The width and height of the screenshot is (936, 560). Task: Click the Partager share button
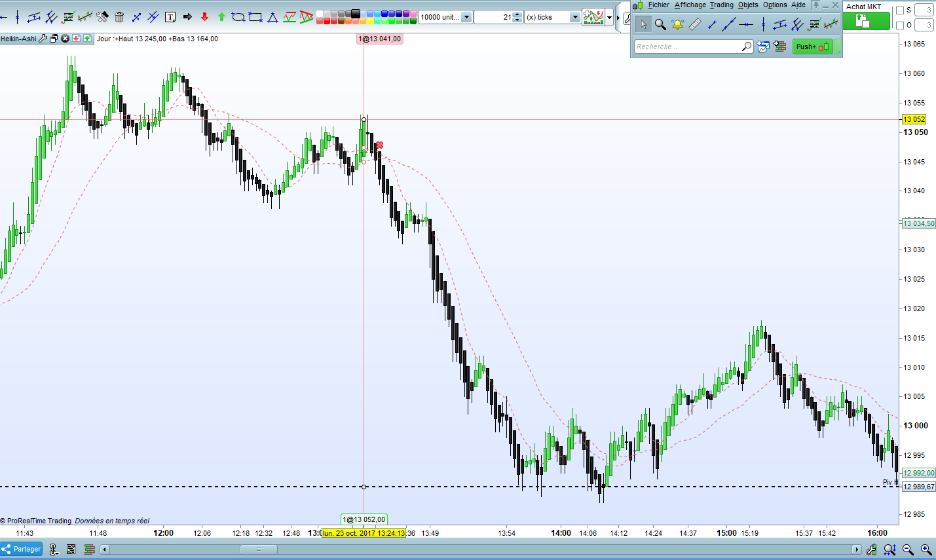pyautogui.click(x=22, y=550)
